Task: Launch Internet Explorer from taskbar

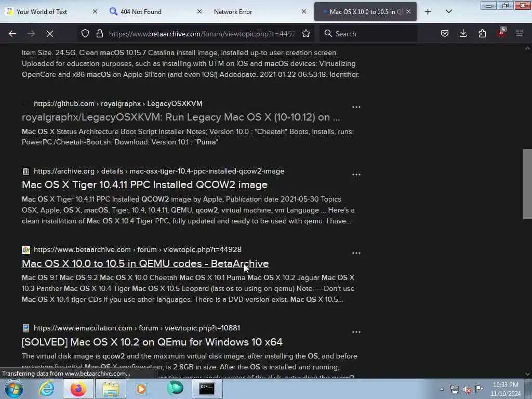Action: [46, 389]
